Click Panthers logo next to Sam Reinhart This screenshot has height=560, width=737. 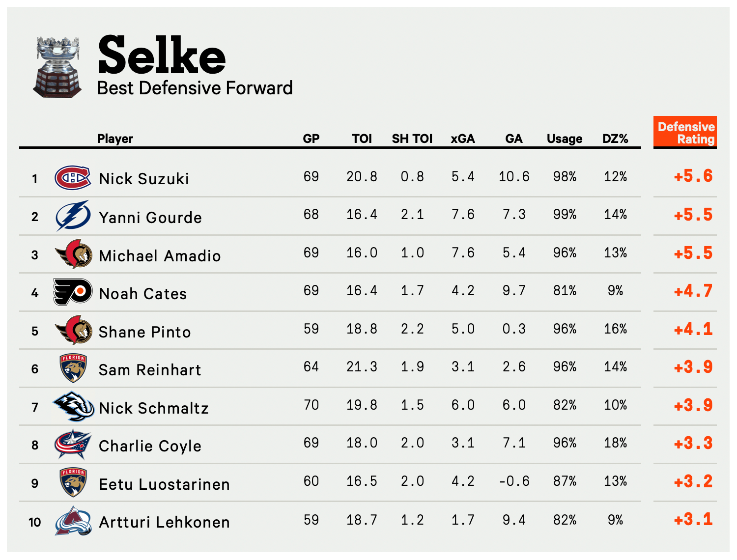(x=73, y=368)
